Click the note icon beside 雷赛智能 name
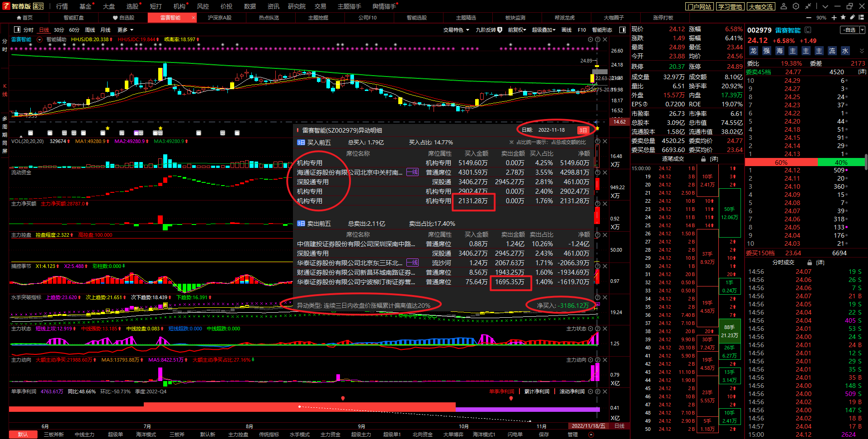 (808, 30)
